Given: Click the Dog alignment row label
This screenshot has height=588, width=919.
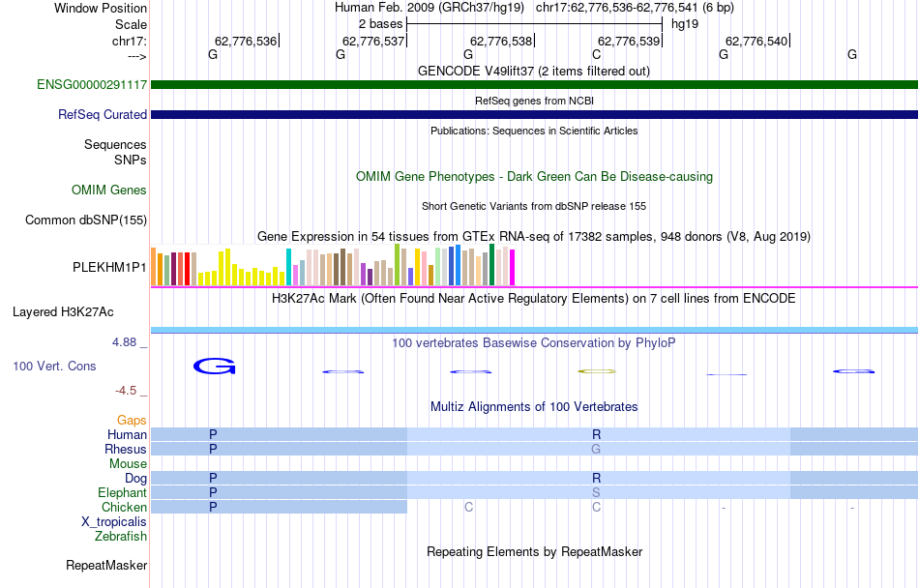Looking at the screenshot, I should pos(135,479).
